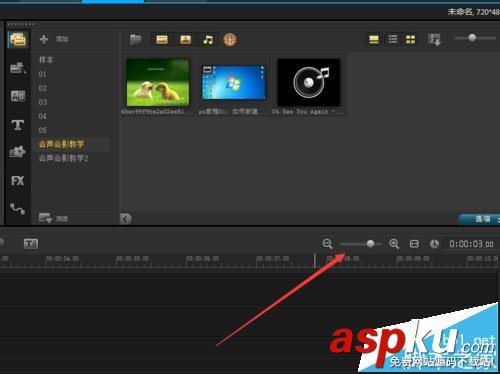Collapse the library folder panel arrow
Image resolution: width=500 pixels, height=374 pixels.
tap(125, 219)
